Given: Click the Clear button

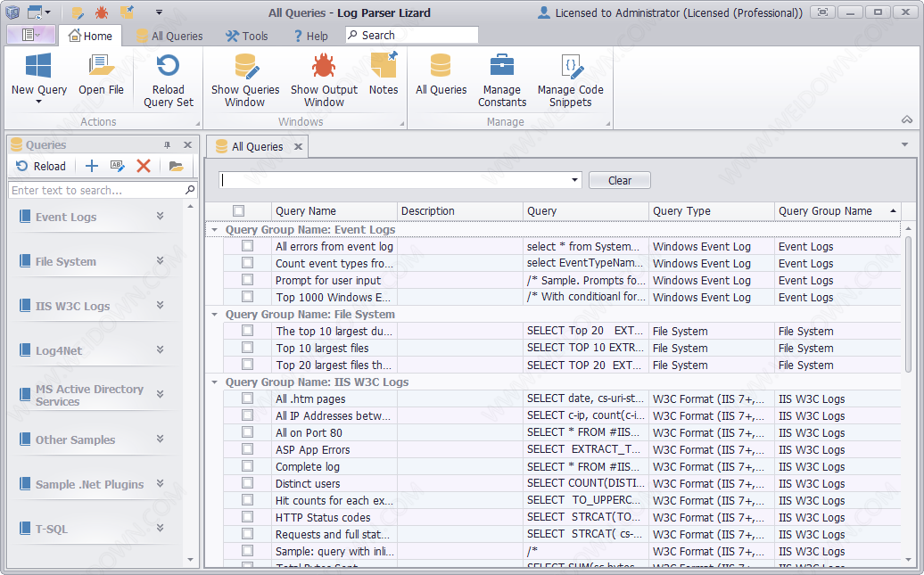Looking at the screenshot, I should 619,180.
